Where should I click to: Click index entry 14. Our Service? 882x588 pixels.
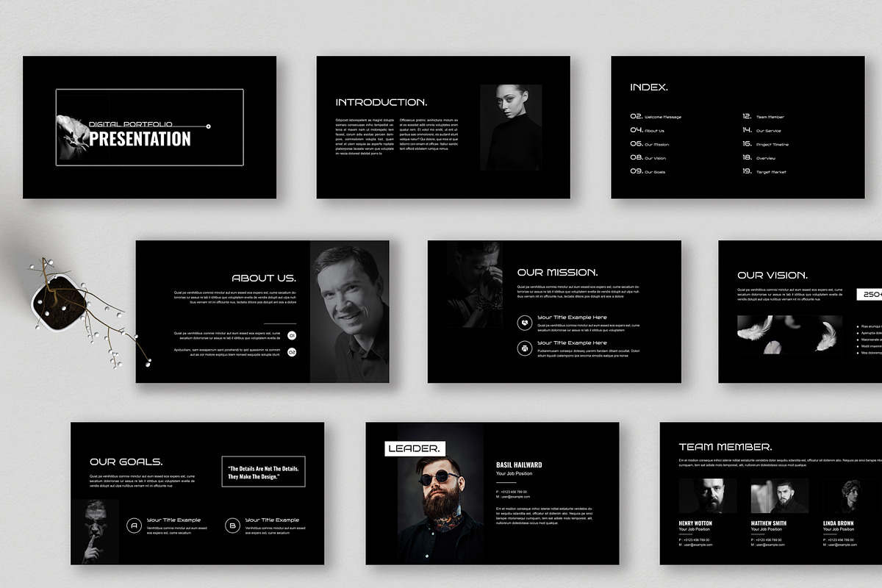761,131
